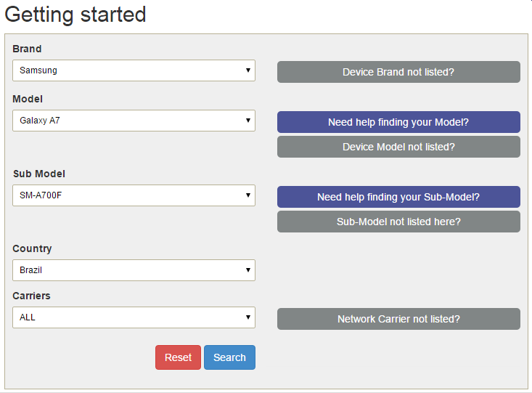Click the Carriers field label
The width and height of the screenshot is (532, 393).
[x=31, y=296]
